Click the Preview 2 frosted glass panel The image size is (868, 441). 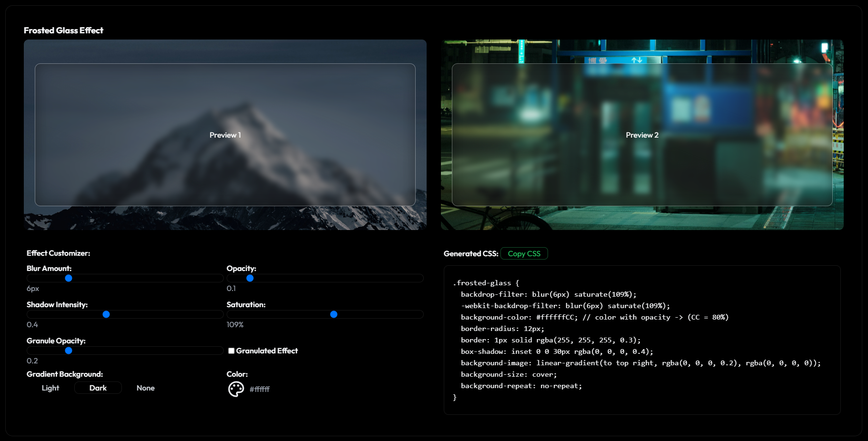pos(642,135)
